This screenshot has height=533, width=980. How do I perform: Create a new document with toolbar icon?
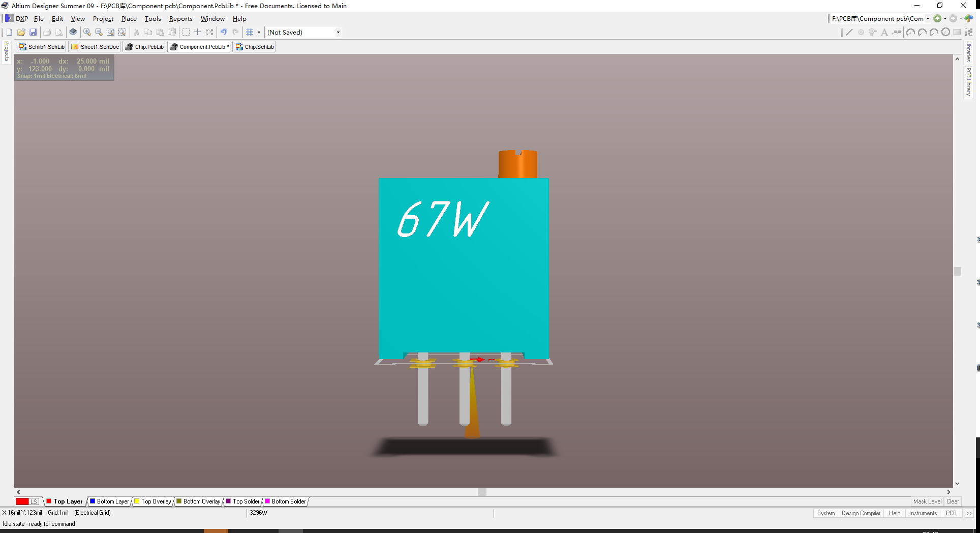pyautogui.click(x=9, y=32)
